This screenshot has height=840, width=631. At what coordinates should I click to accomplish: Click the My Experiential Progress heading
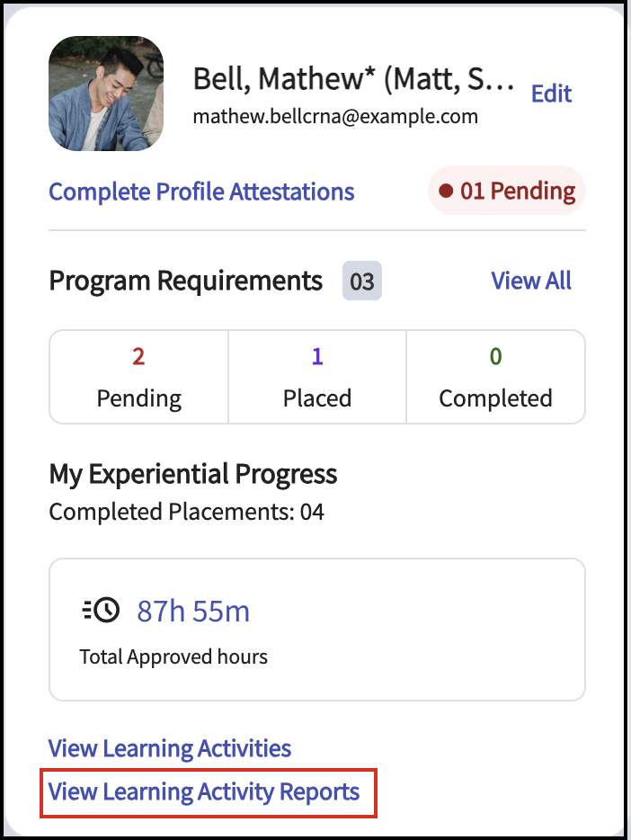(x=192, y=473)
